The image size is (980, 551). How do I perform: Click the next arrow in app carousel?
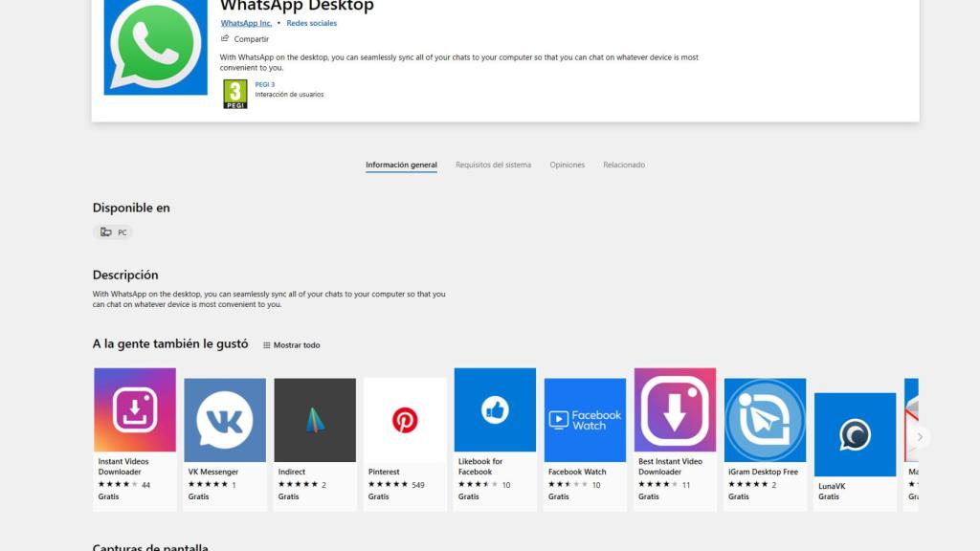[x=920, y=437]
